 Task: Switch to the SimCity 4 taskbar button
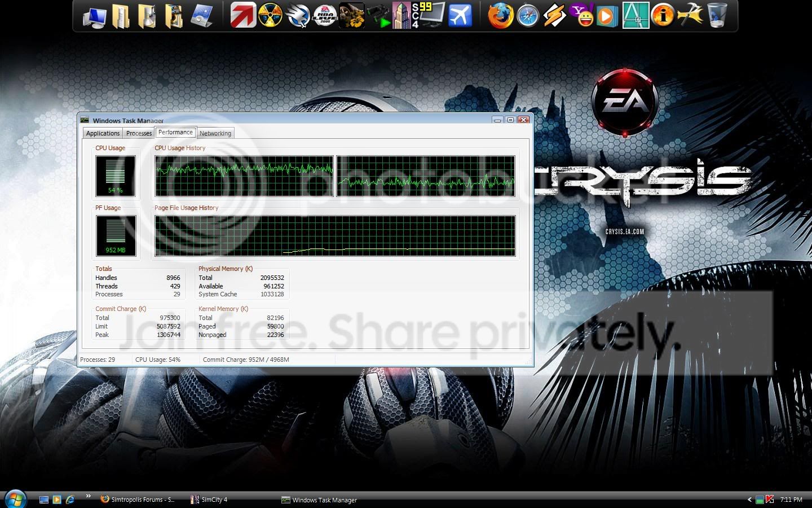click(x=210, y=500)
